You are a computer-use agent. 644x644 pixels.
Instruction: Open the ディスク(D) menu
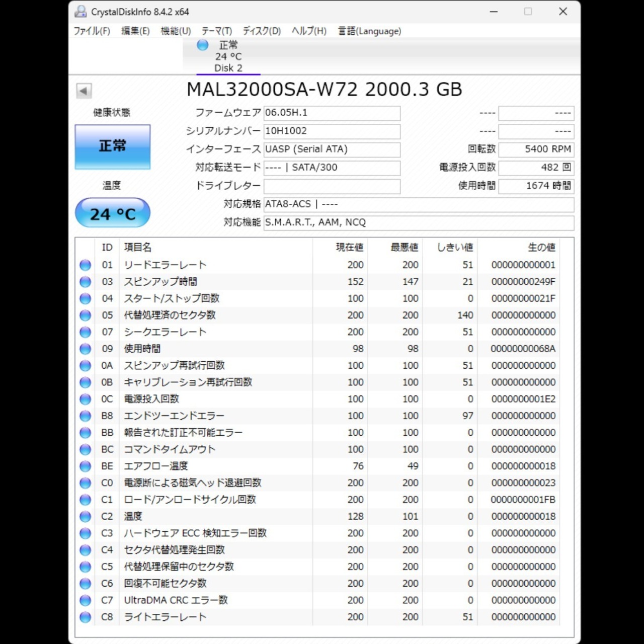(x=262, y=31)
